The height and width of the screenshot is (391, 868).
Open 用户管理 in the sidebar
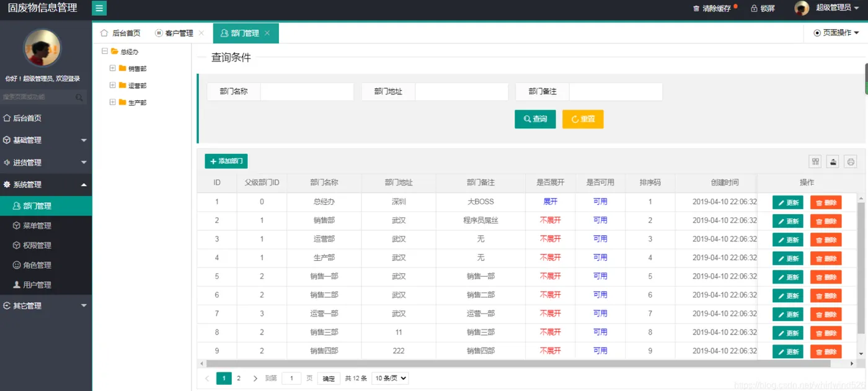click(46, 285)
